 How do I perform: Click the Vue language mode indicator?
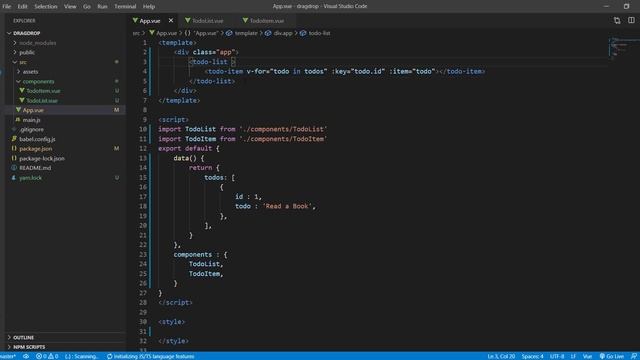[x=587, y=356]
